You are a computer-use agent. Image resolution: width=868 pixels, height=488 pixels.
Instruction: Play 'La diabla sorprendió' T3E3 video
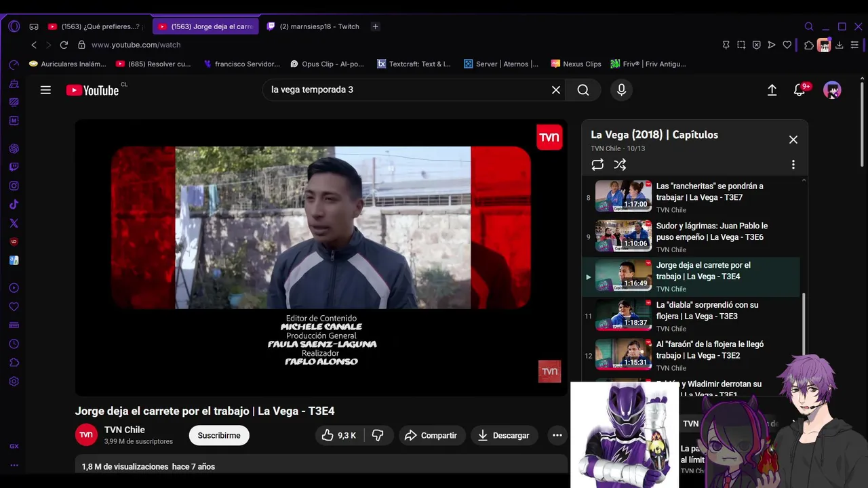[x=690, y=316]
